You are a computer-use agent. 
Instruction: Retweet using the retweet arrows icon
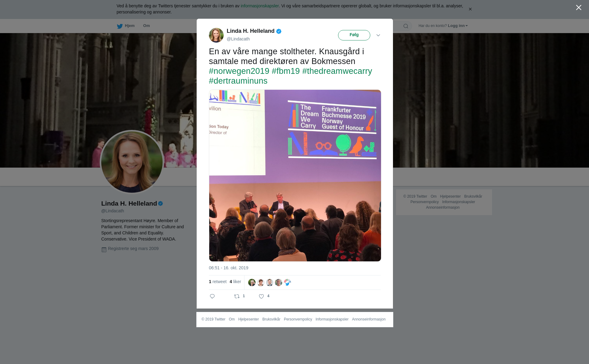[237, 296]
